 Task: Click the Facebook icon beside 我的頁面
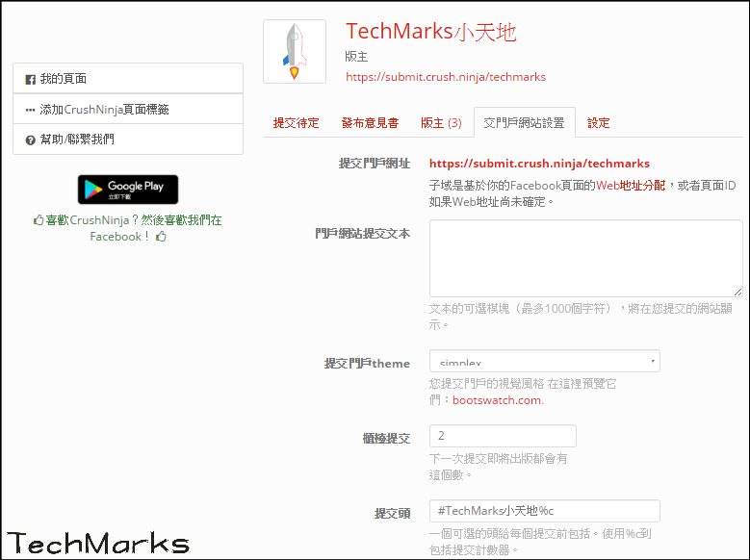tap(30, 80)
